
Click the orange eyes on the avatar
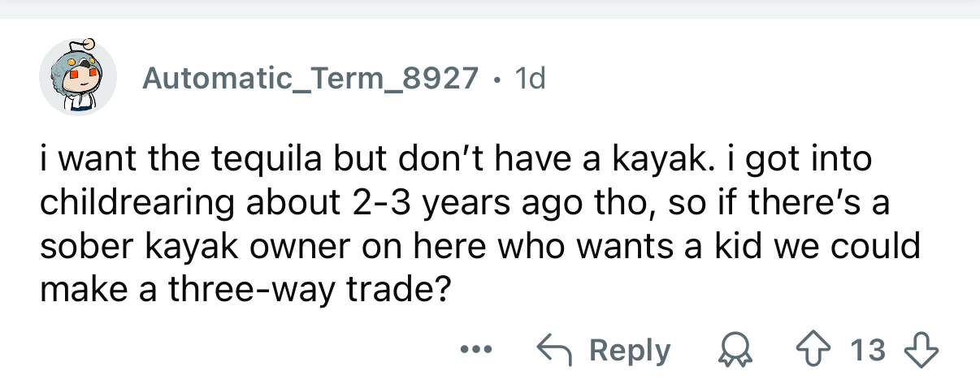tap(79, 75)
